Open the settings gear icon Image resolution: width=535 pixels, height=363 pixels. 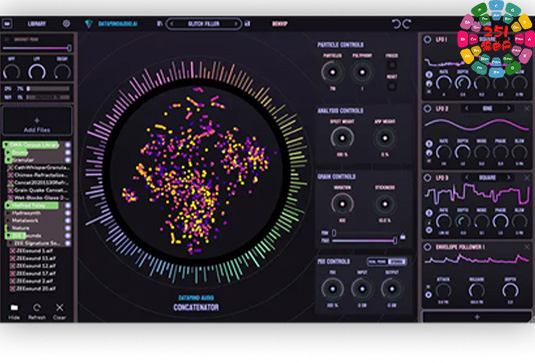click(x=66, y=24)
